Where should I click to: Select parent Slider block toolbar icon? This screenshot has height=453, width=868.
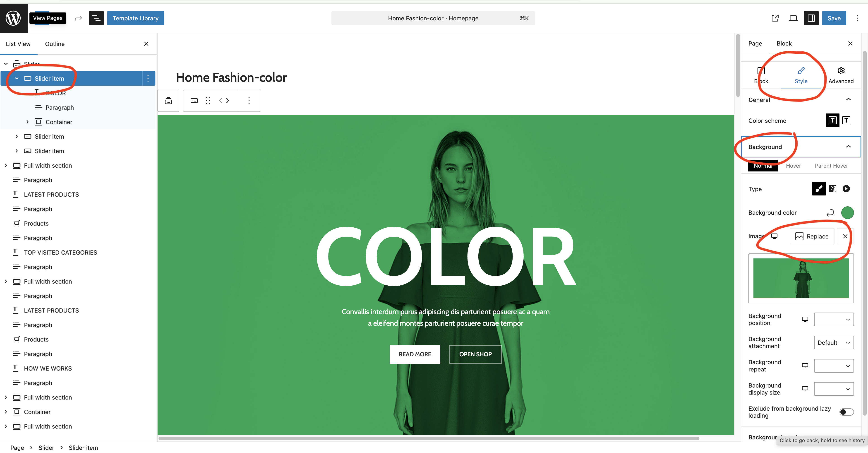point(168,100)
